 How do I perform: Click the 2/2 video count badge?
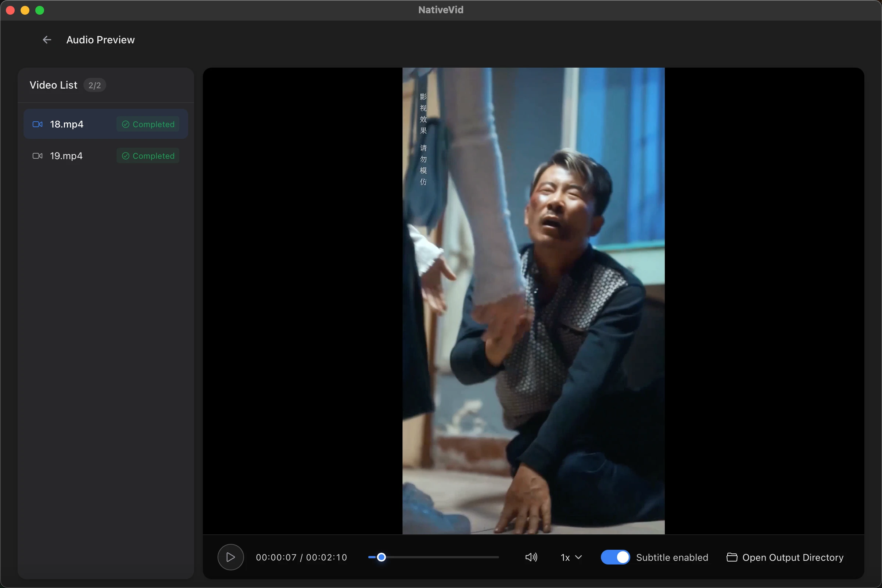point(94,85)
